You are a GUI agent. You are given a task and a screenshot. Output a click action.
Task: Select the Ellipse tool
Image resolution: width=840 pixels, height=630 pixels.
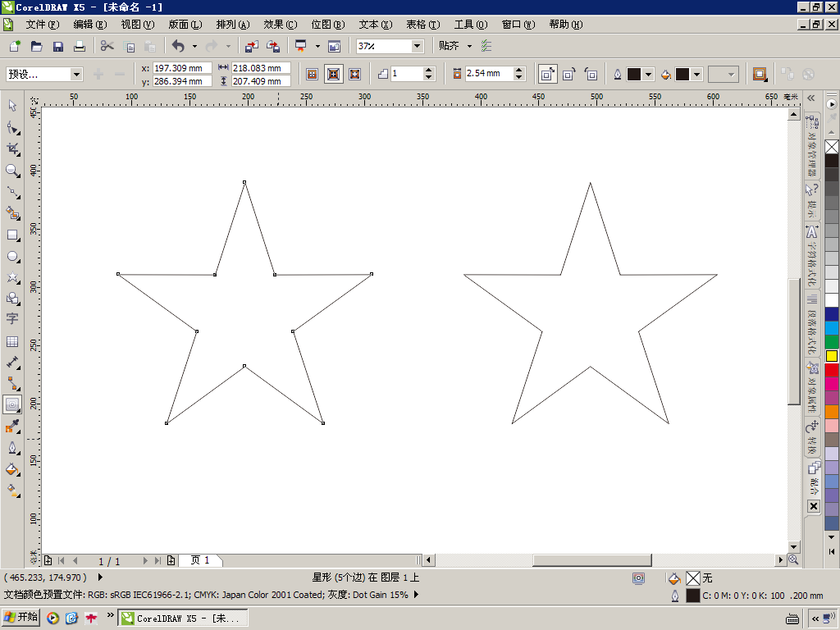pyautogui.click(x=12, y=256)
